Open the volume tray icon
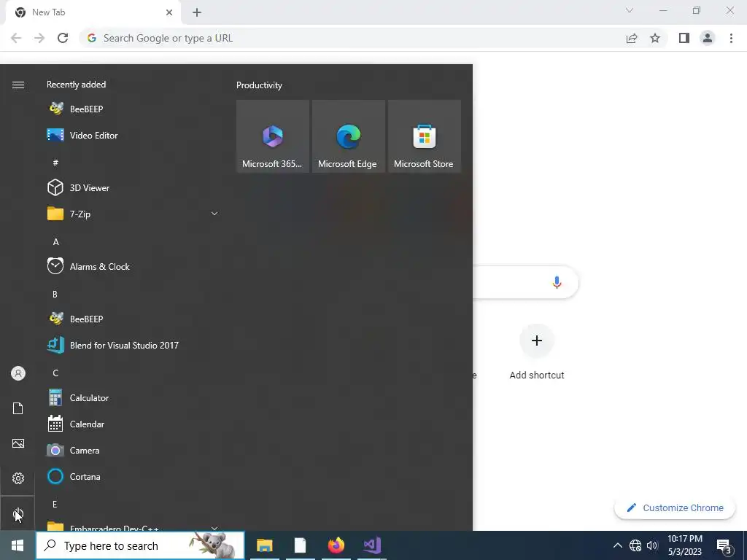The image size is (747, 560). (x=652, y=545)
